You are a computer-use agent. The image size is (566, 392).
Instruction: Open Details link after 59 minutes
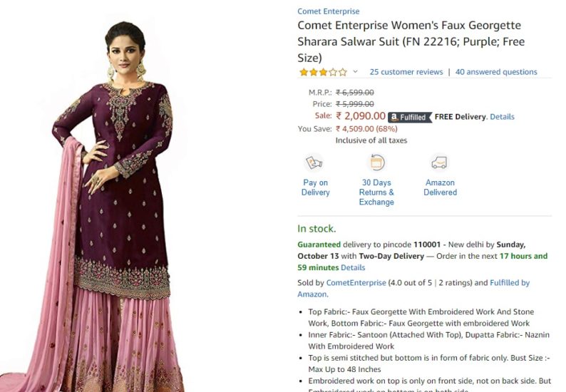pos(353,267)
